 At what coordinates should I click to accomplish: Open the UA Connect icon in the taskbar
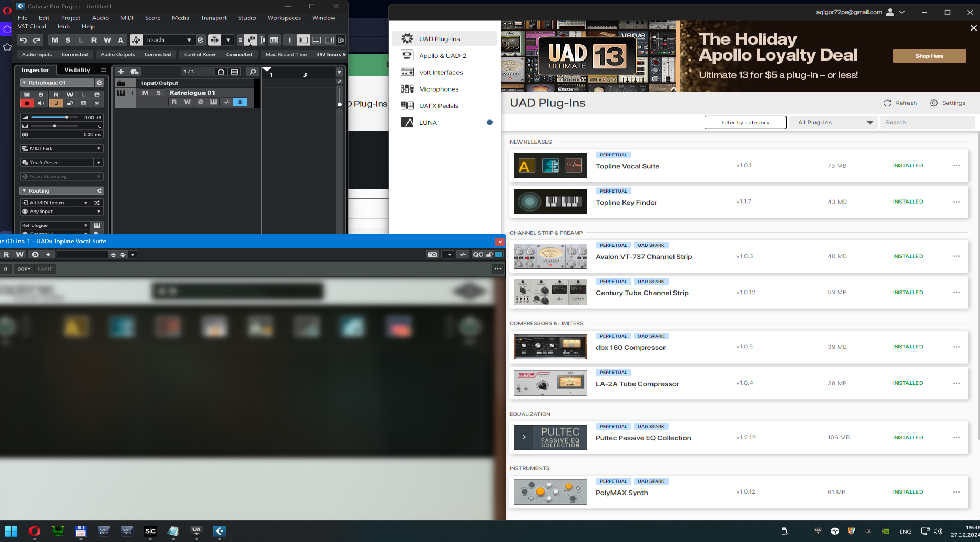point(197,531)
